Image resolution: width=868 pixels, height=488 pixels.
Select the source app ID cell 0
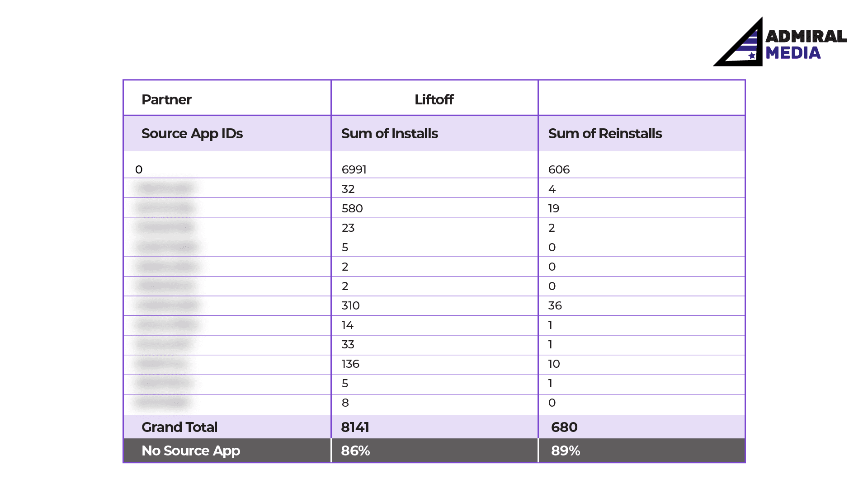pyautogui.click(x=139, y=169)
